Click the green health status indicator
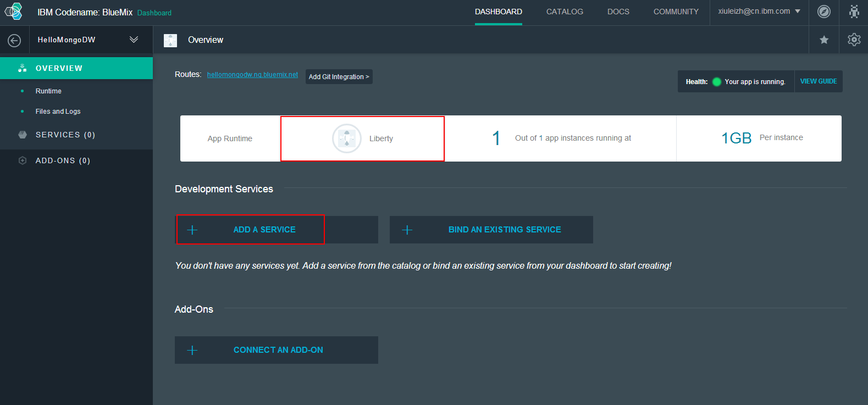The image size is (868, 405). pos(717,82)
